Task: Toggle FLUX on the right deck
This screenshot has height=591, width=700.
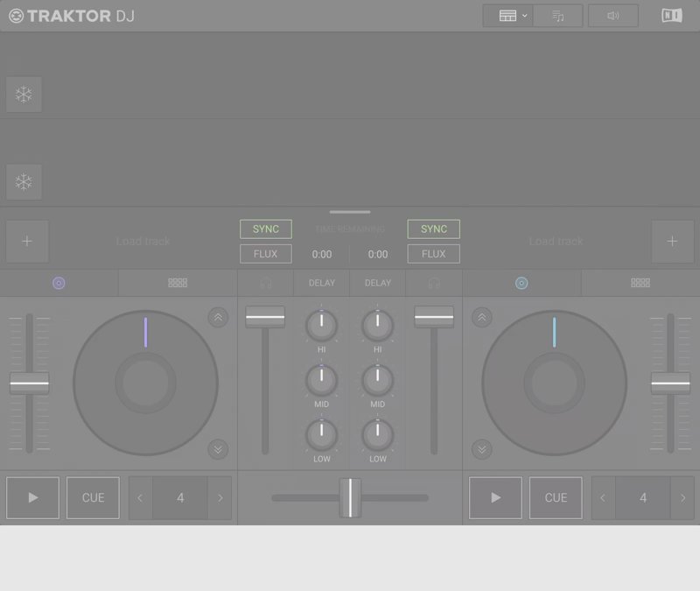Action: tap(434, 254)
